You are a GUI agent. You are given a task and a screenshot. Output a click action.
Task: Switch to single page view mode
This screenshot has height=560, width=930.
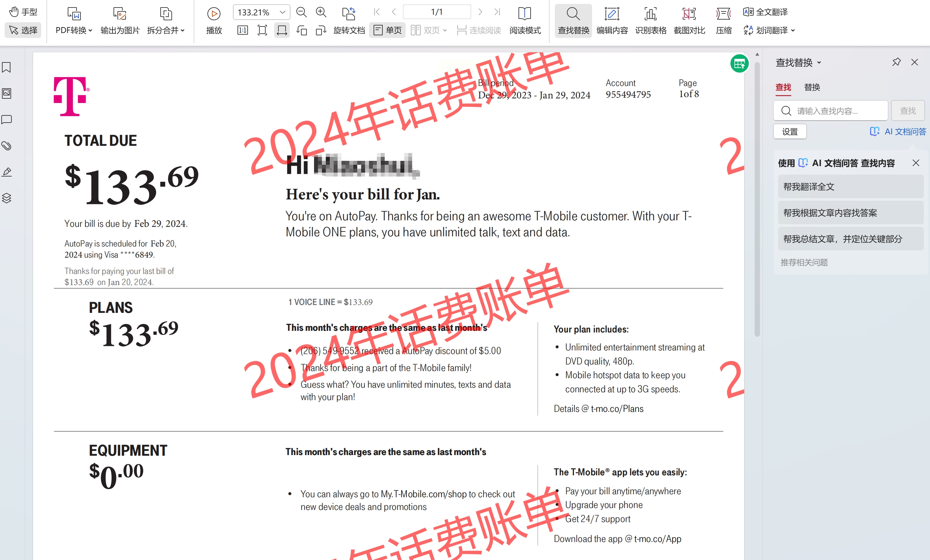tap(387, 30)
